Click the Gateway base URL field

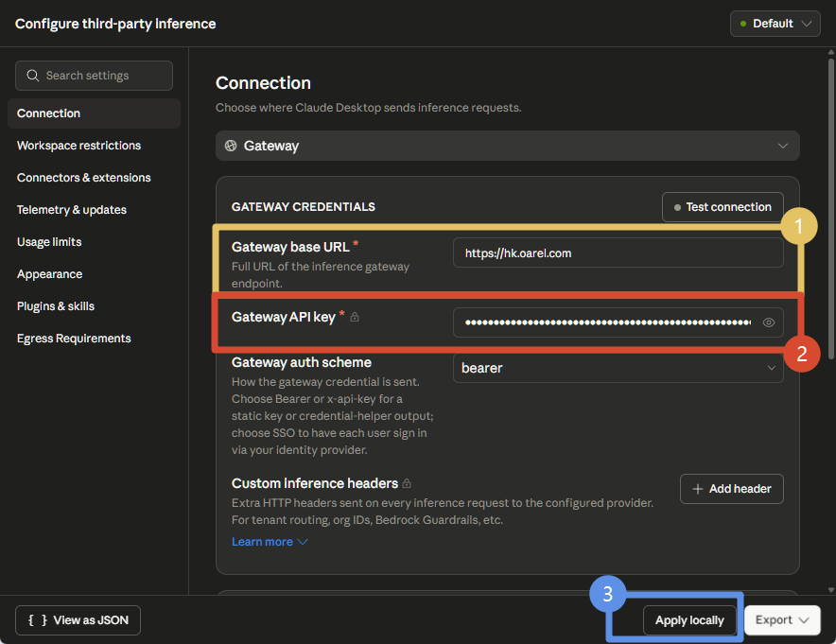(x=618, y=252)
